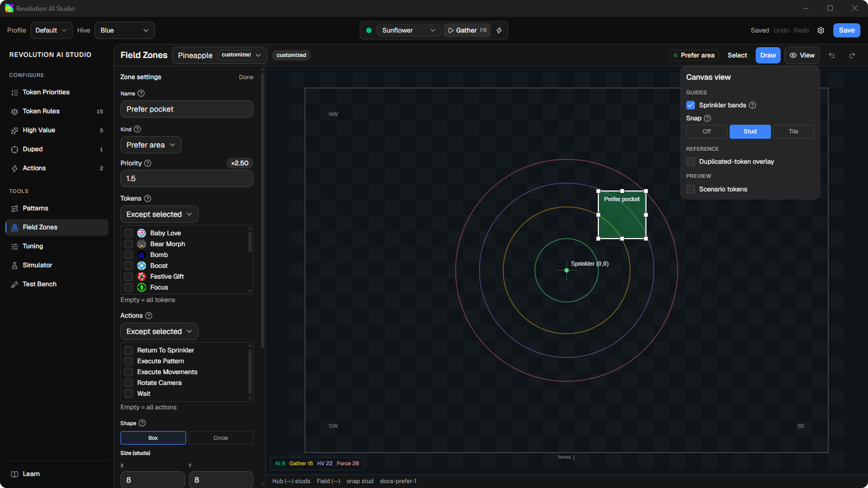Click the Name field Prefer pocket
The image size is (868, 488).
(187, 109)
